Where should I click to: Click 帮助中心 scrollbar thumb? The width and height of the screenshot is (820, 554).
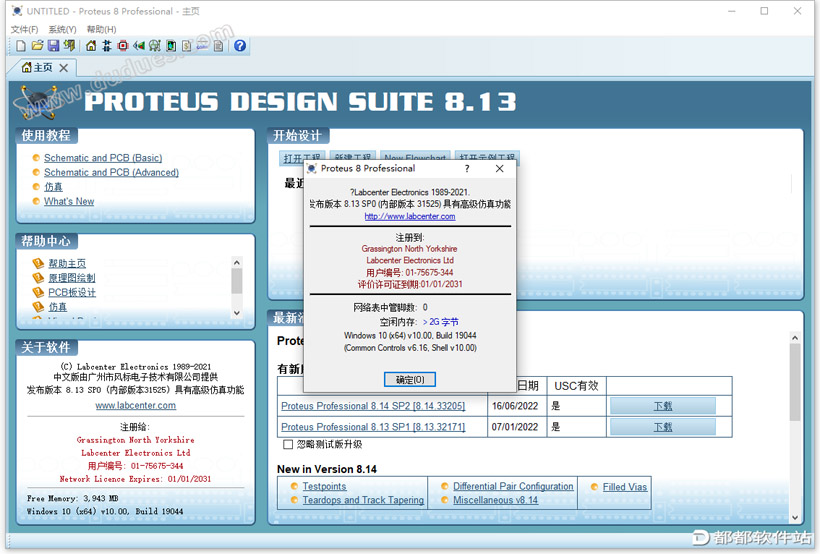click(x=237, y=281)
